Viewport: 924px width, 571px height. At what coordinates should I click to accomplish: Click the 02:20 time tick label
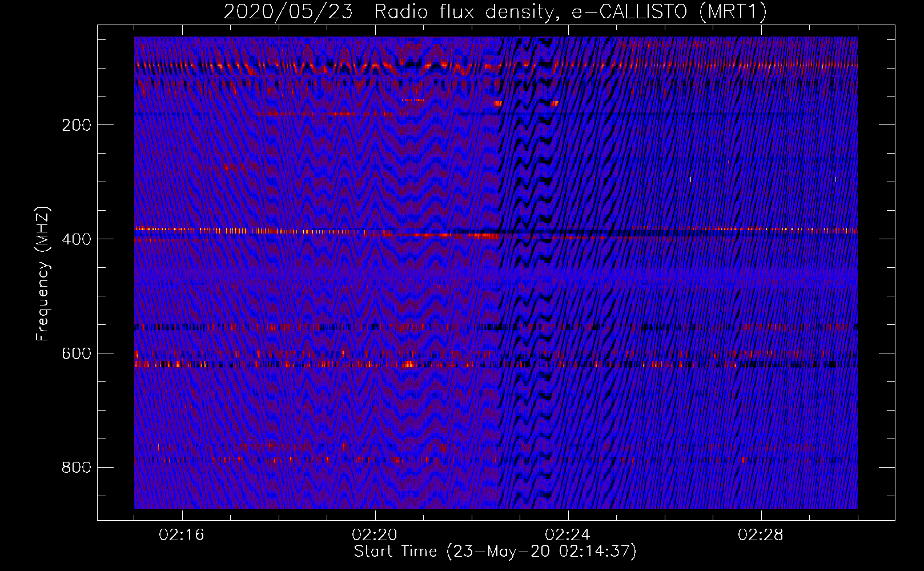coord(375,535)
